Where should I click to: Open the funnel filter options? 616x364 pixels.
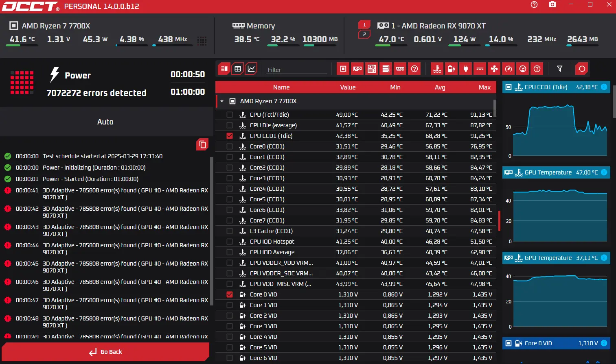[x=560, y=69]
